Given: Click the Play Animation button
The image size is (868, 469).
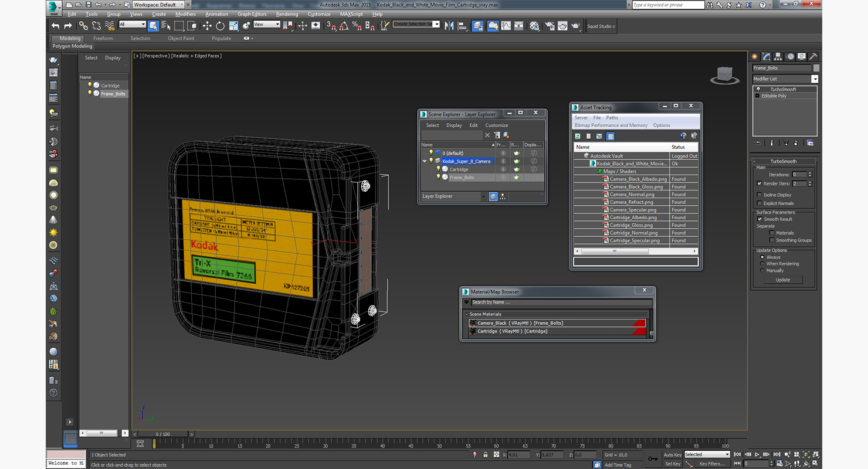Looking at the screenshot, I should (757, 454).
